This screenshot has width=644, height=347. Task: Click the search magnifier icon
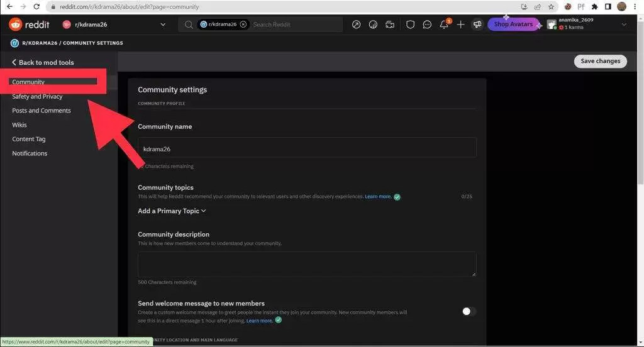pos(189,25)
